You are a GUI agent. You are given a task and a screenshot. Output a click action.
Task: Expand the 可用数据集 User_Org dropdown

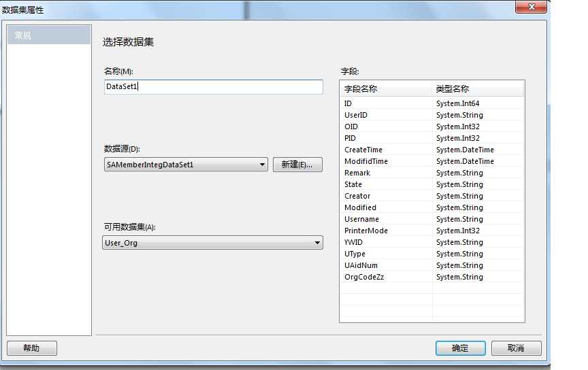[212, 243]
